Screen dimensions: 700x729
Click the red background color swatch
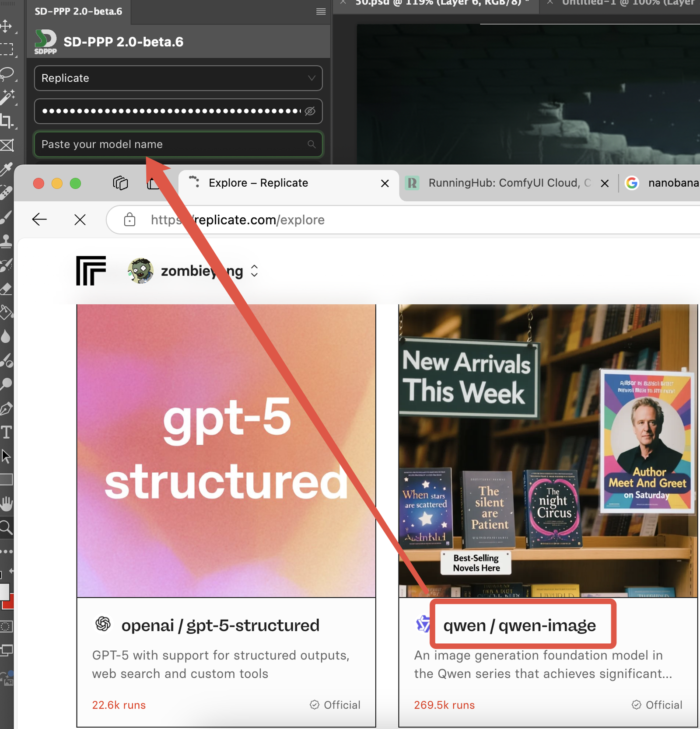pyautogui.click(x=10, y=603)
